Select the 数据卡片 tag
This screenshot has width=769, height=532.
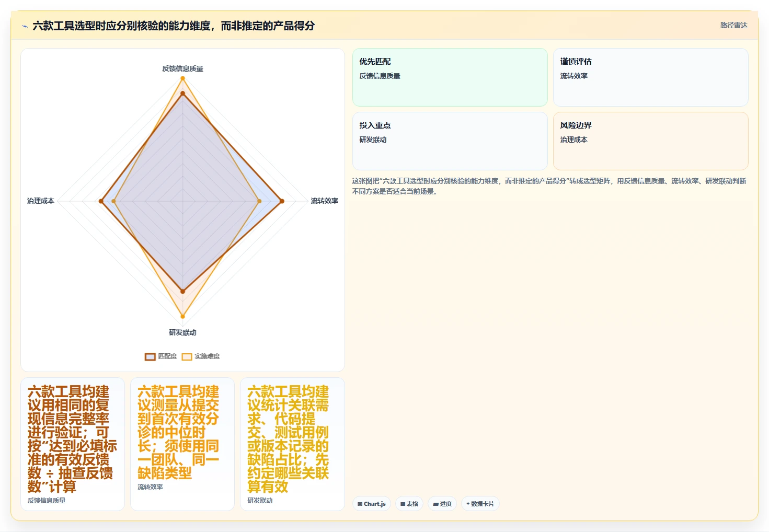coord(480,504)
